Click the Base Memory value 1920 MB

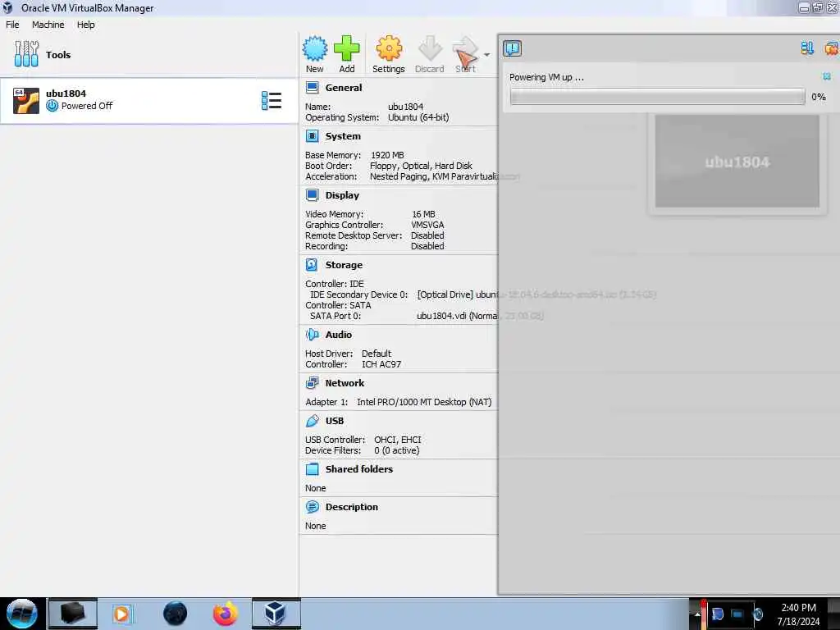click(387, 155)
